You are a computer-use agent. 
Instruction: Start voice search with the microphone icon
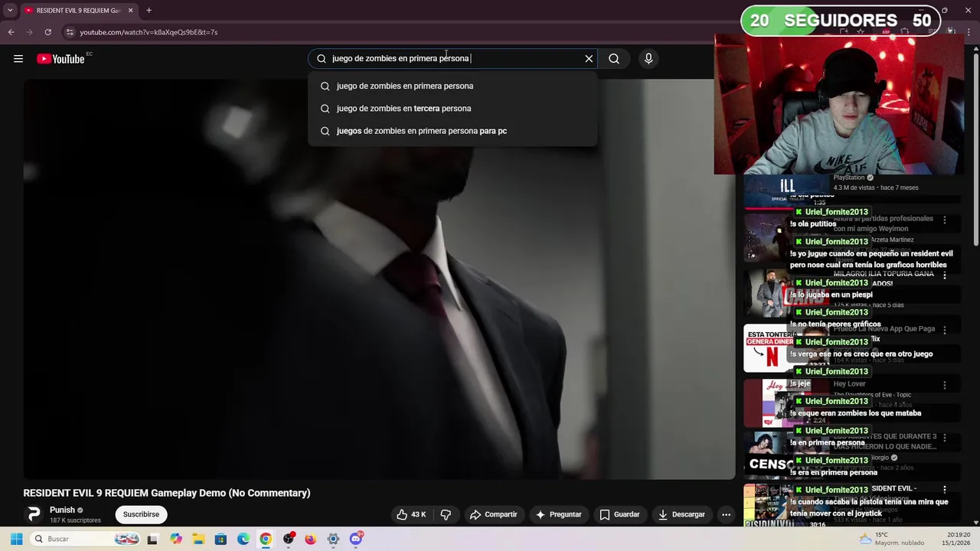pos(648,59)
